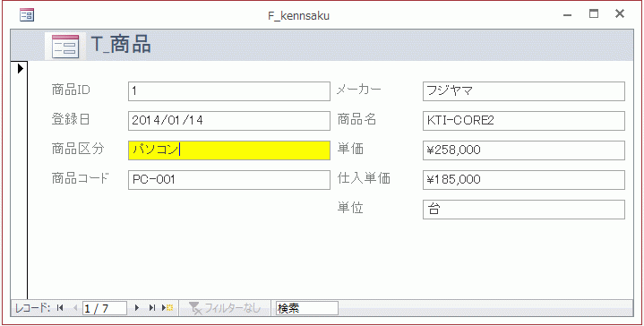
Task: Click the フィルターなし filter indicator
Action: pyautogui.click(x=225, y=308)
